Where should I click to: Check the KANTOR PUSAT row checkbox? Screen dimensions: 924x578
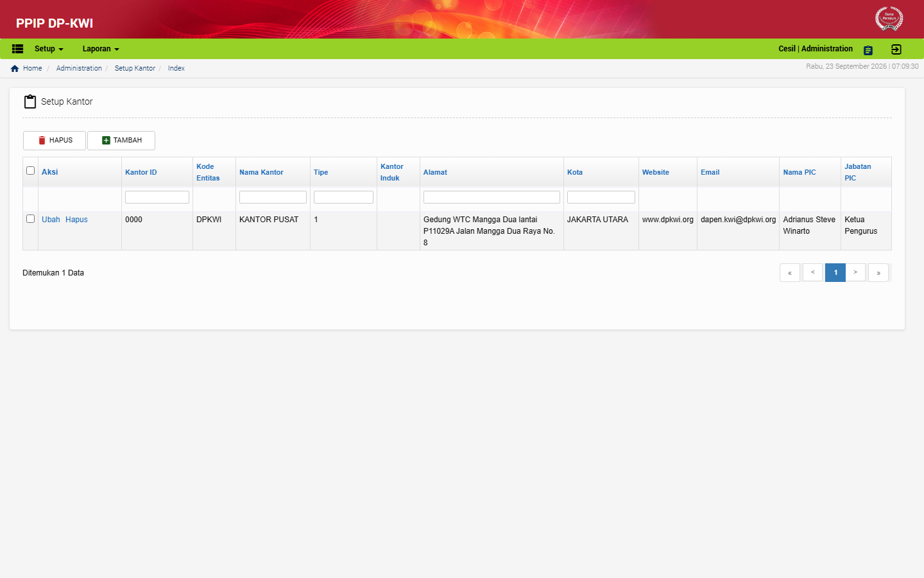pyautogui.click(x=30, y=219)
